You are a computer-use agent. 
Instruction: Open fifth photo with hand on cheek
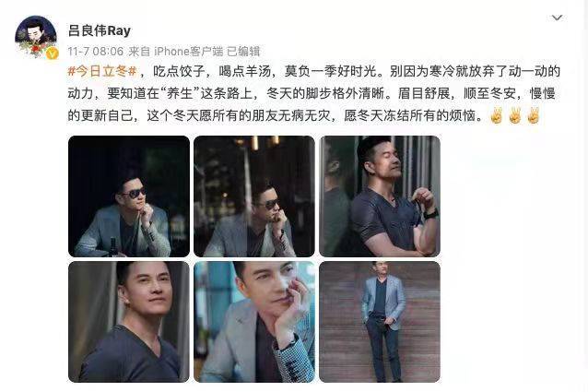tap(254, 322)
